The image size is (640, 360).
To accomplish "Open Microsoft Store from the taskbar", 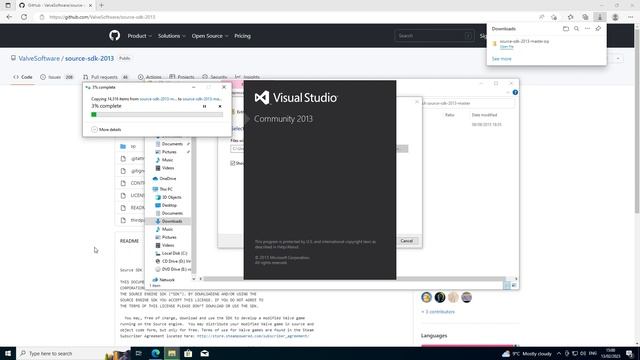I will coord(188,353).
